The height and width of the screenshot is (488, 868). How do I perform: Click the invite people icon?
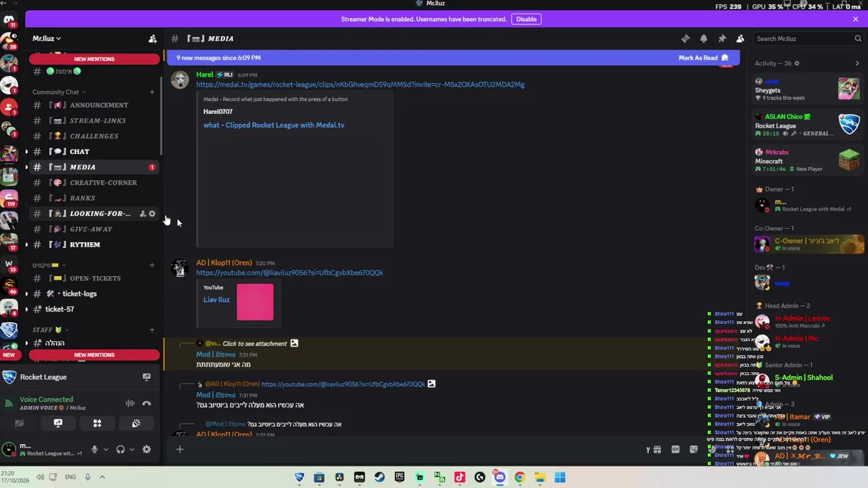coord(153,39)
